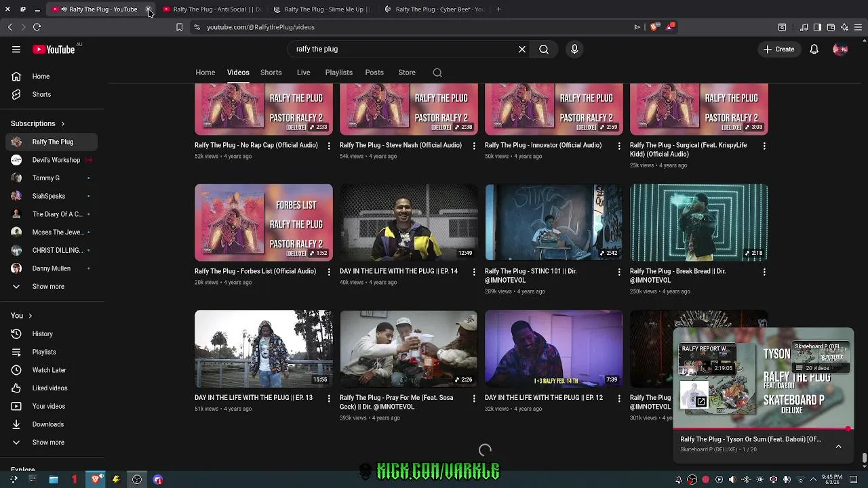Open Leo AI sparkle icon

click(844, 27)
